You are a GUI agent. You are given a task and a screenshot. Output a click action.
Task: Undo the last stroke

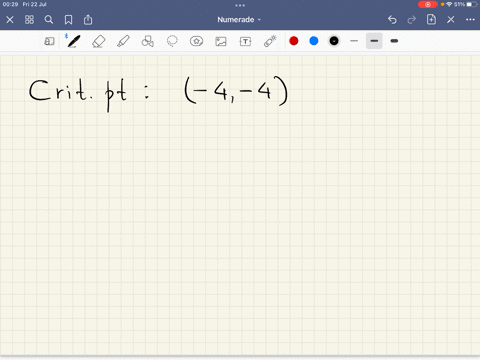[x=392, y=20]
